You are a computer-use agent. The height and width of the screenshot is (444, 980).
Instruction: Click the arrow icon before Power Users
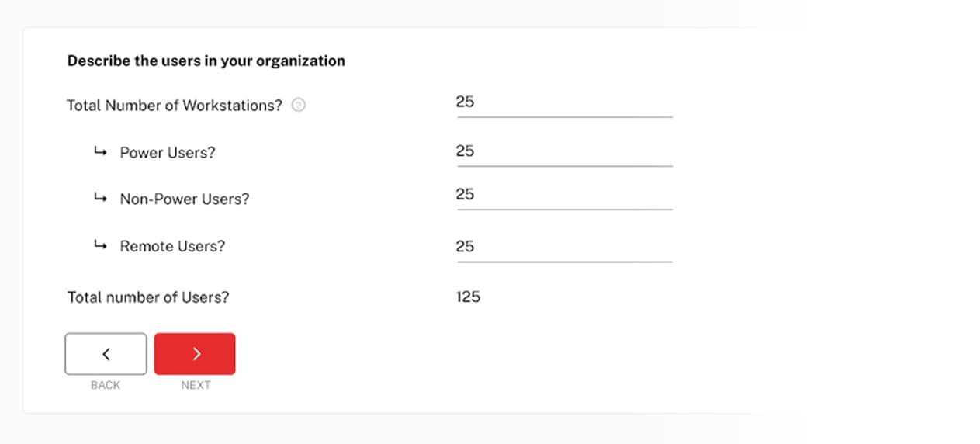pos(99,152)
